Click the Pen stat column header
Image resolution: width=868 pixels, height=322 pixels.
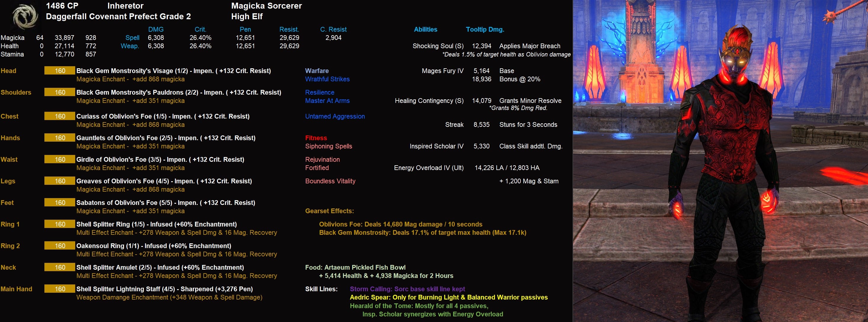pos(245,29)
